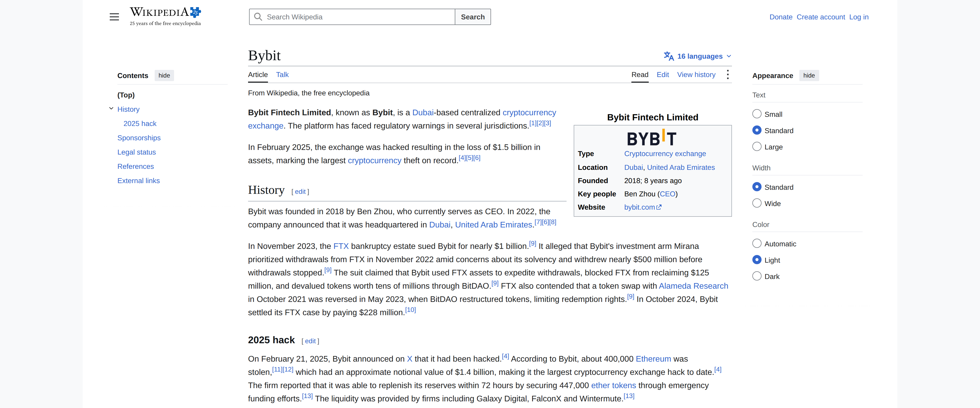Viewport: 980px width, 408px height.
Task: Click citation [11] after stolen
Action: click(277, 369)
